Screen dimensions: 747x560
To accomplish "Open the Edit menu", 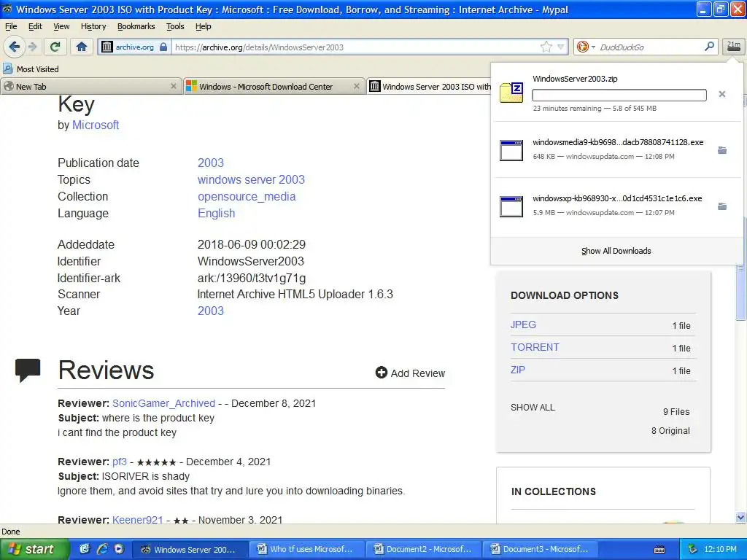I will 35,26.
